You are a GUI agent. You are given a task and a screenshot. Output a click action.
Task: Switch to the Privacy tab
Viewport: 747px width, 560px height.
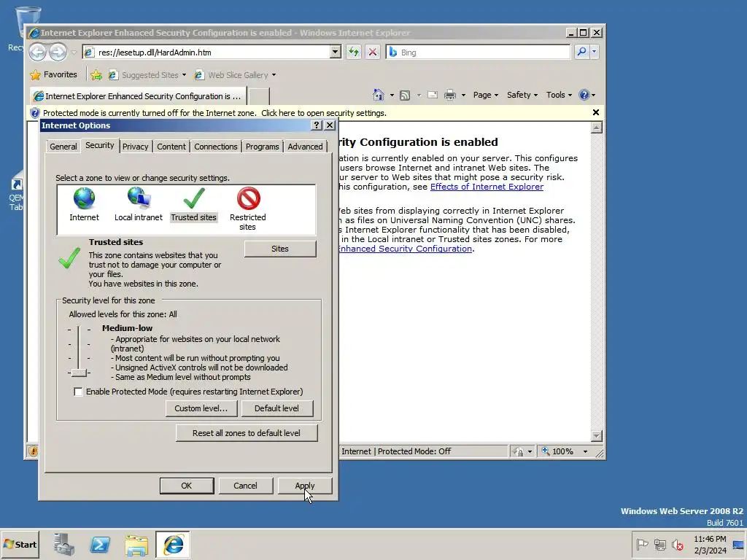click(135, 147)
